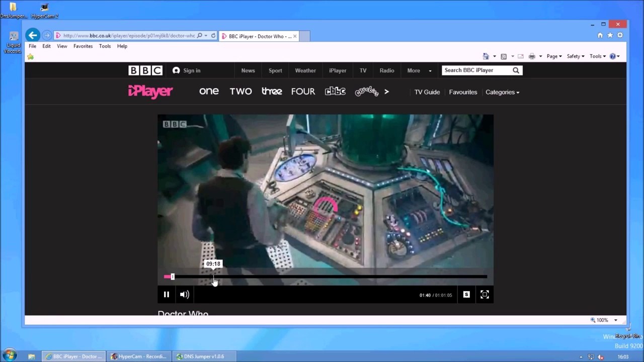Open the Help menu in the menu bar
The height and width of the screenshot is (362, 644).
click(122, 46)
